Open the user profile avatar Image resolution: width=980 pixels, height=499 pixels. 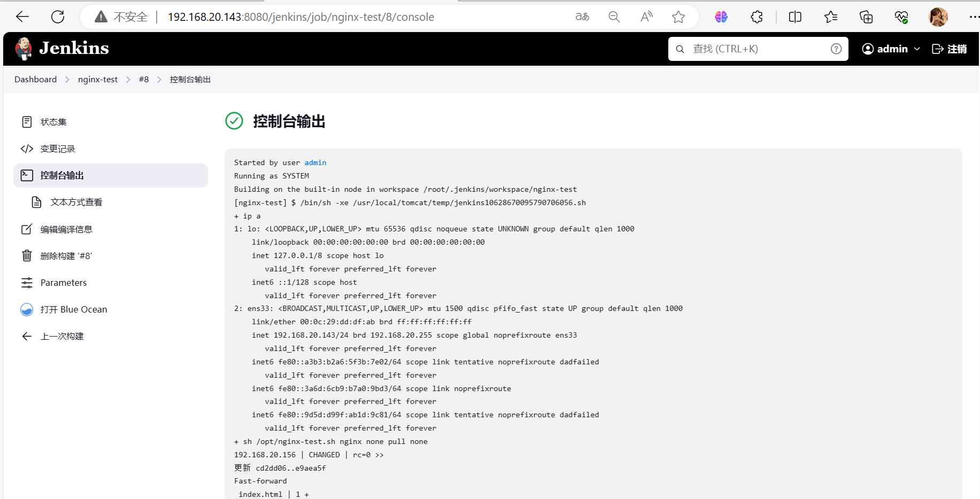point(938,17)
